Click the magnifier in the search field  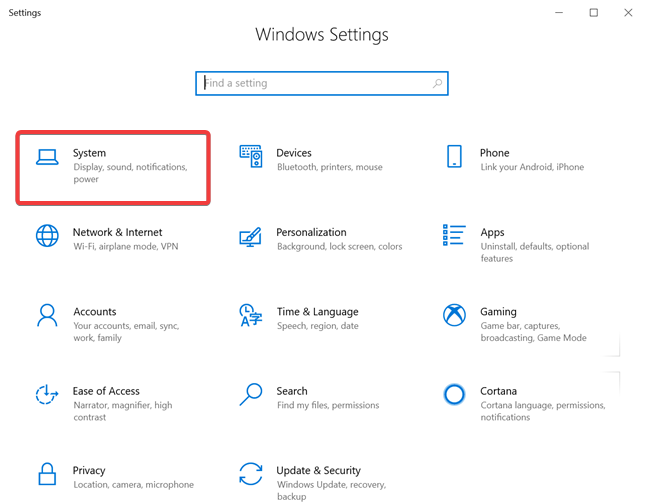[437, 84]
